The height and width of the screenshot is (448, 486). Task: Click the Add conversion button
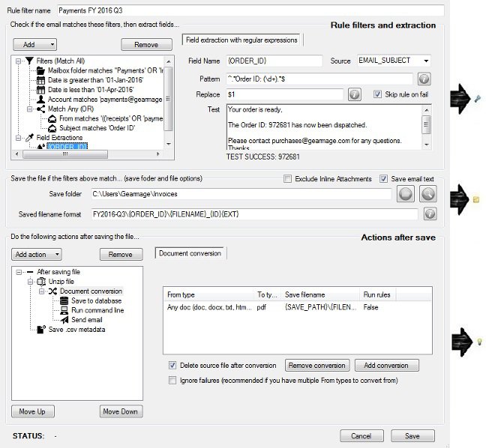pyautogui.click(x=385, y=366)
